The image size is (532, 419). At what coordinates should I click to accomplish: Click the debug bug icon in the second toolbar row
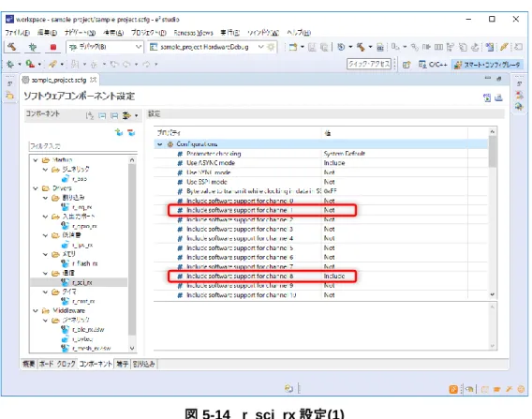point(10,64)
